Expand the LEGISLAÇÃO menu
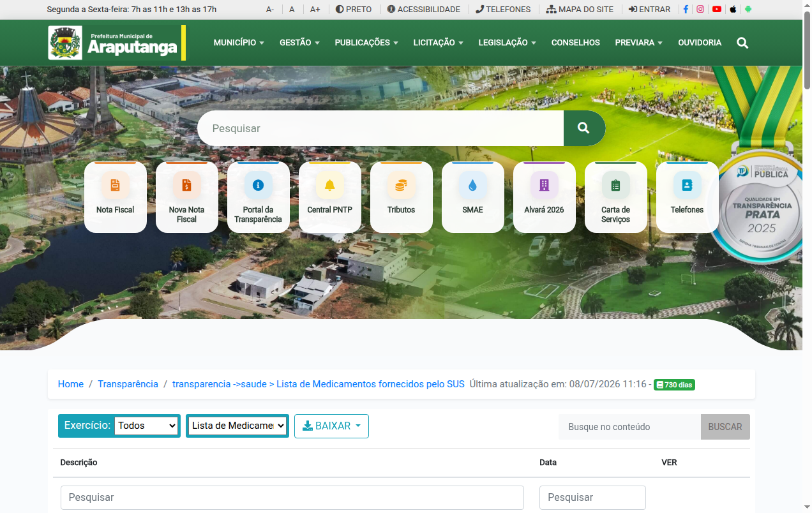 507,43
